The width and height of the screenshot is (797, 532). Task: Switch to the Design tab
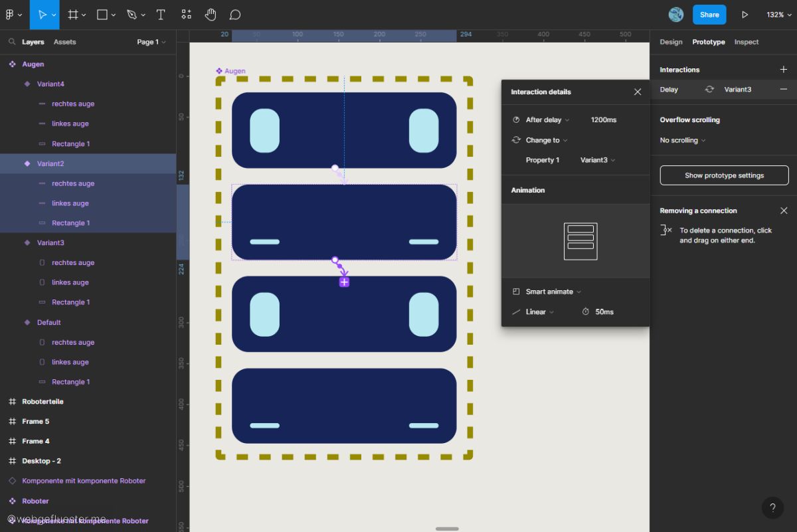(x=671, y=42)
